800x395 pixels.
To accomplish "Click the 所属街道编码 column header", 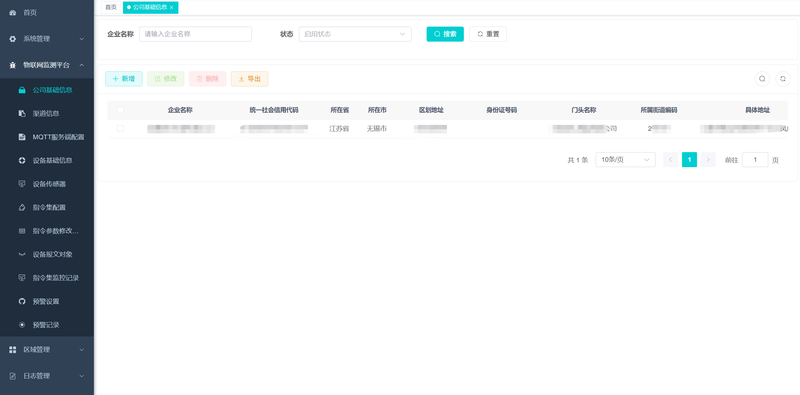I will click(x=659, y=110).
